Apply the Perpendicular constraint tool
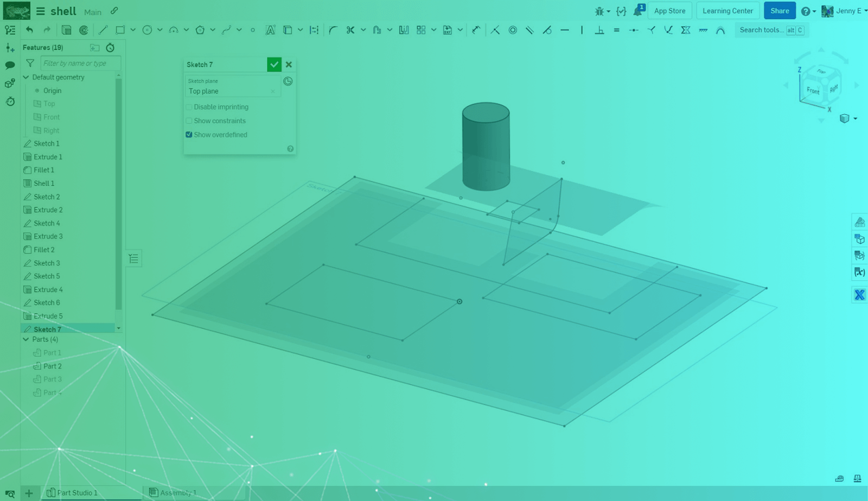This screenshot has height=501, width=868. coord(599,30)
